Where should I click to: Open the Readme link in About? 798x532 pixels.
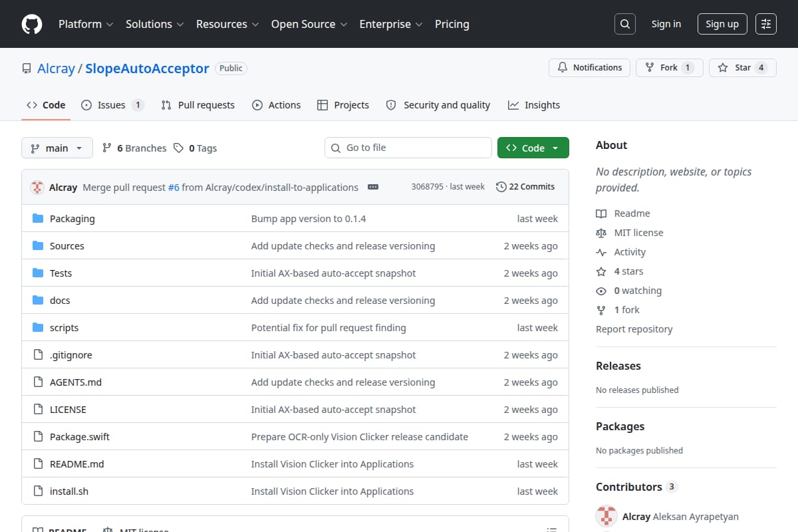[623, 213]
